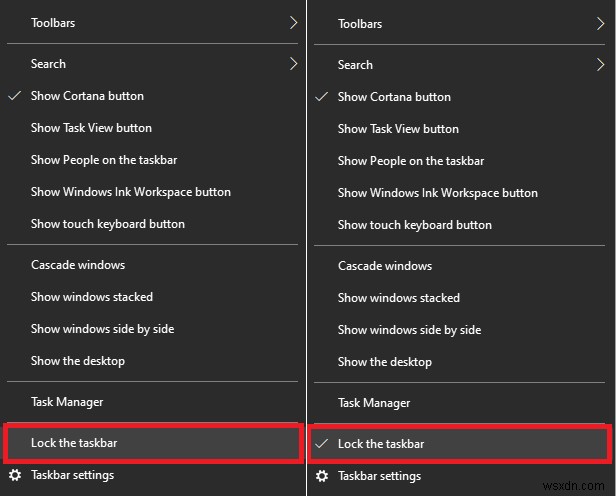The image size is (616, 496).
Task: Expand Search submenu arrow in left menu
Action: 293,64
